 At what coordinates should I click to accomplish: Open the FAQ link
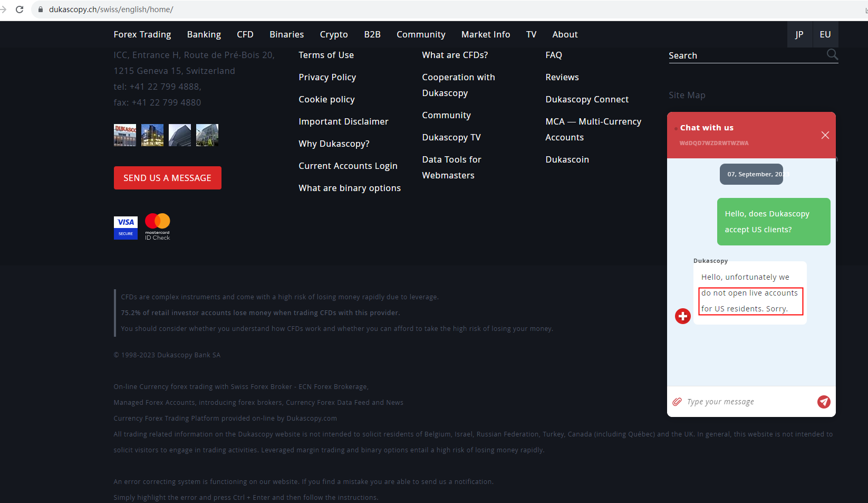554,54
